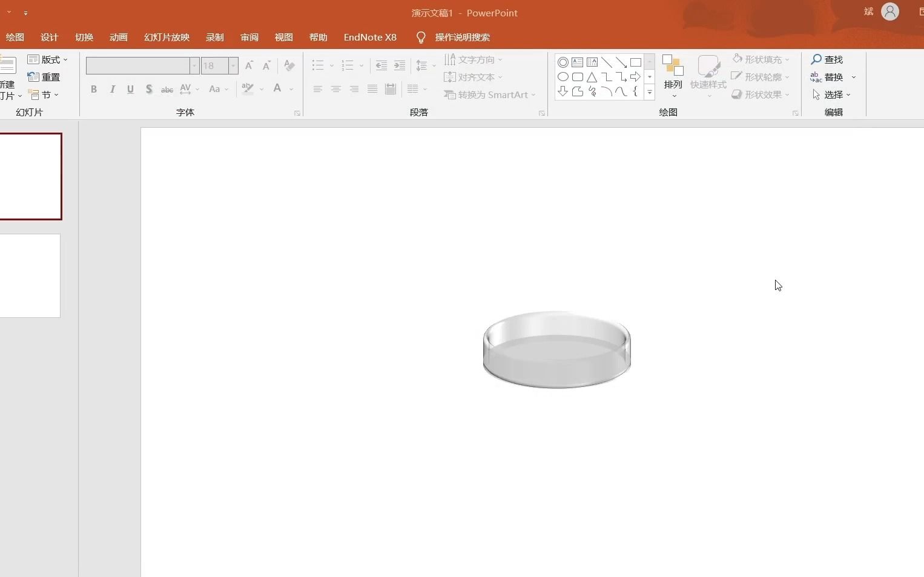Open 形状效果 shape effects dropdown
This screenshot has width=924, height=577.
tap(761, 94)
